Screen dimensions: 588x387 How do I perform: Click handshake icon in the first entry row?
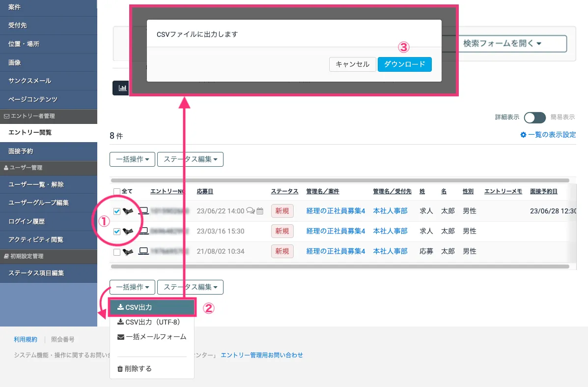coord(128,211)
